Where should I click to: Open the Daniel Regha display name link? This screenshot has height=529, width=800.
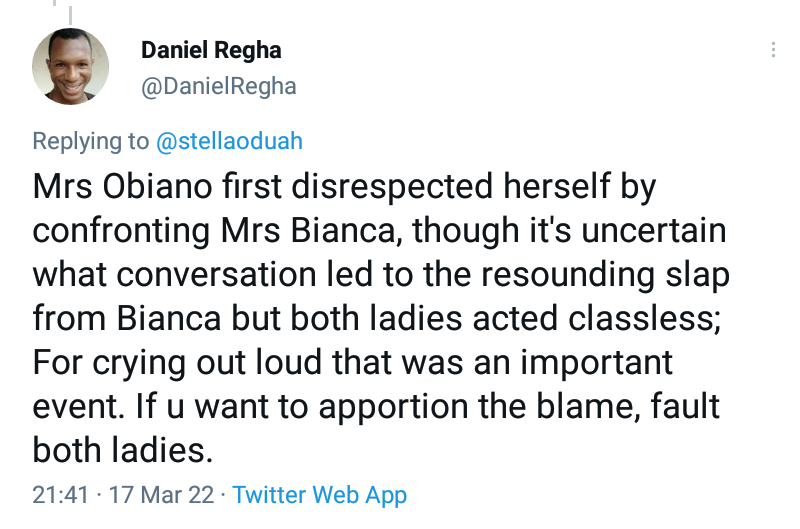coord(211,50)
